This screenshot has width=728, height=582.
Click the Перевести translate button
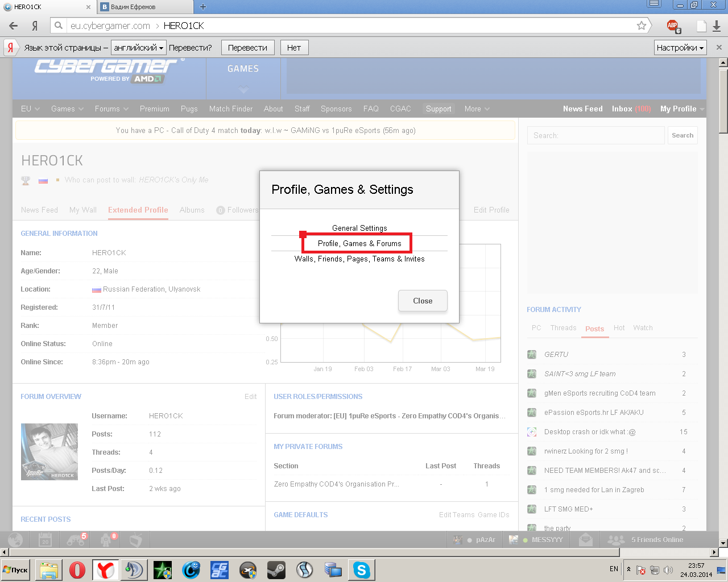[x=247, y=48]
